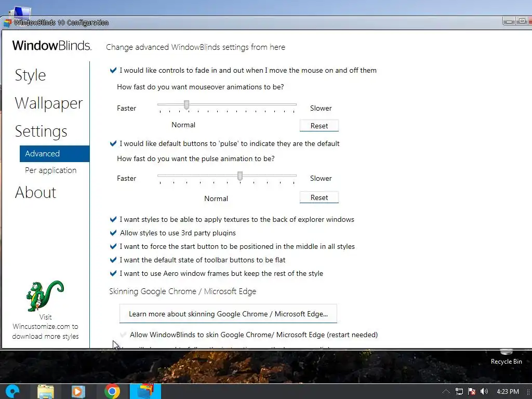Image resolution: width=532 pixels, height=399 pixels.
Task: Select the Recycle Bin desktop icon
Action: point(506,358)
